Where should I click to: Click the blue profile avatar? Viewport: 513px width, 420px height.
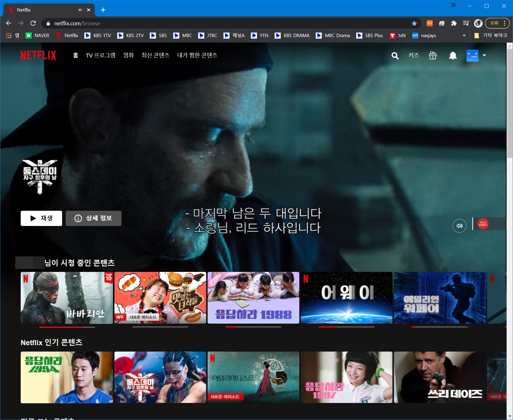(x=473, y=55)
